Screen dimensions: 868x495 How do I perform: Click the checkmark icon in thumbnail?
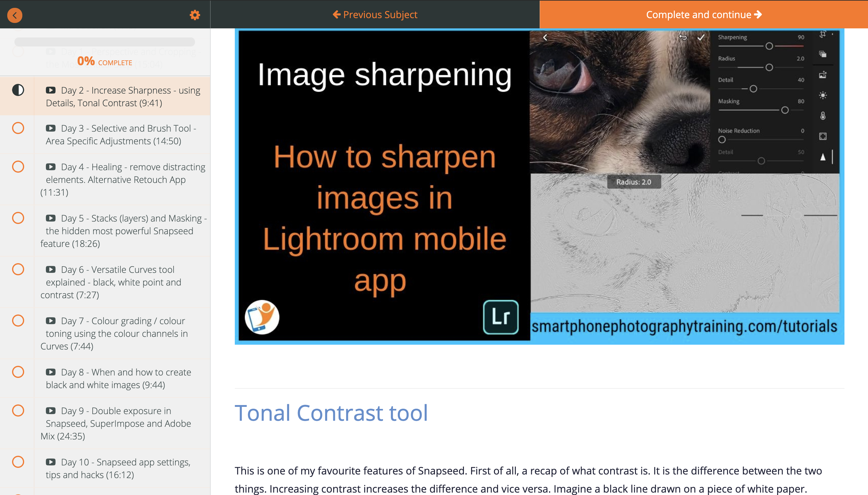[x=701, y=37]
